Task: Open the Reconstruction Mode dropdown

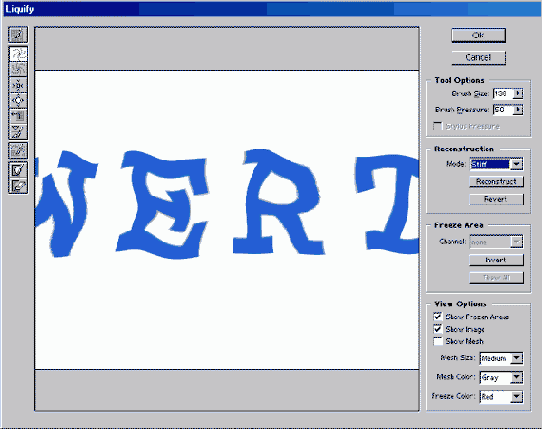Action: 516,164
